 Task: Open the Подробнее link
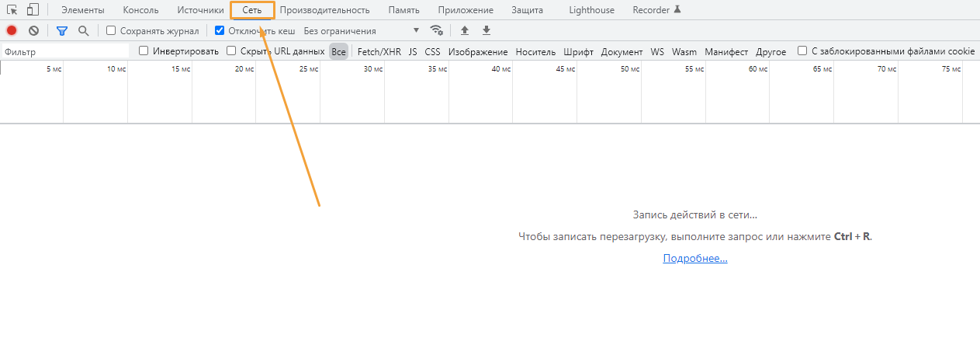(x=695, y=259)
